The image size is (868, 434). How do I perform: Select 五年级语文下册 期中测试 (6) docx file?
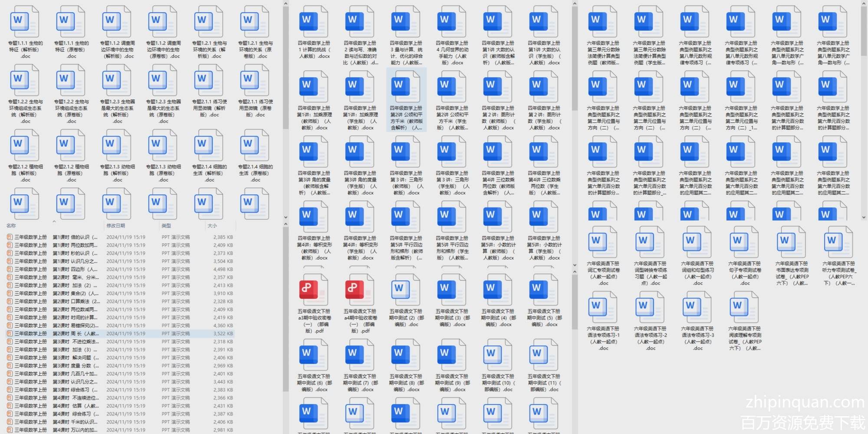click(x=314, y=366)
